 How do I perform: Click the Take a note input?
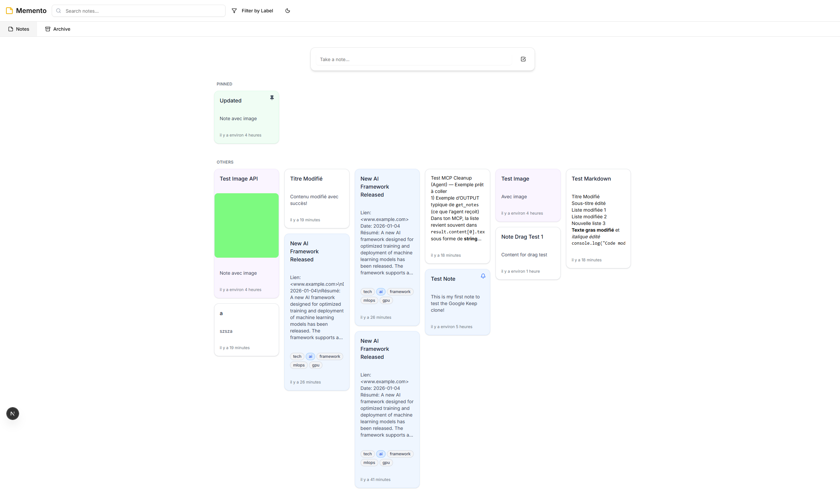coord(414,59)
